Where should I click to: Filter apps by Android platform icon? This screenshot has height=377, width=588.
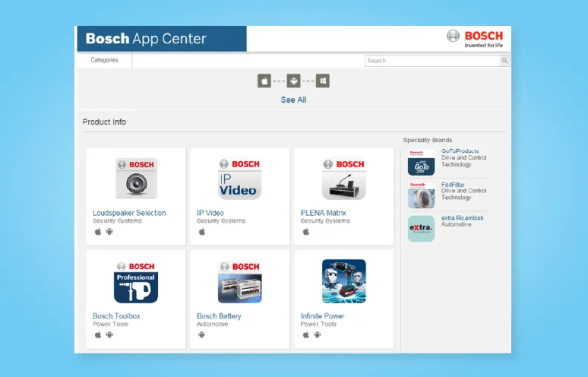point(294,81)
